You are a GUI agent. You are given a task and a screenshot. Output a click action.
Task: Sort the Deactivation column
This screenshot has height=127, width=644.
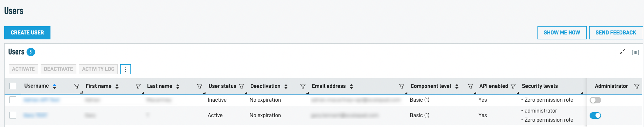[x=286, y=86]
